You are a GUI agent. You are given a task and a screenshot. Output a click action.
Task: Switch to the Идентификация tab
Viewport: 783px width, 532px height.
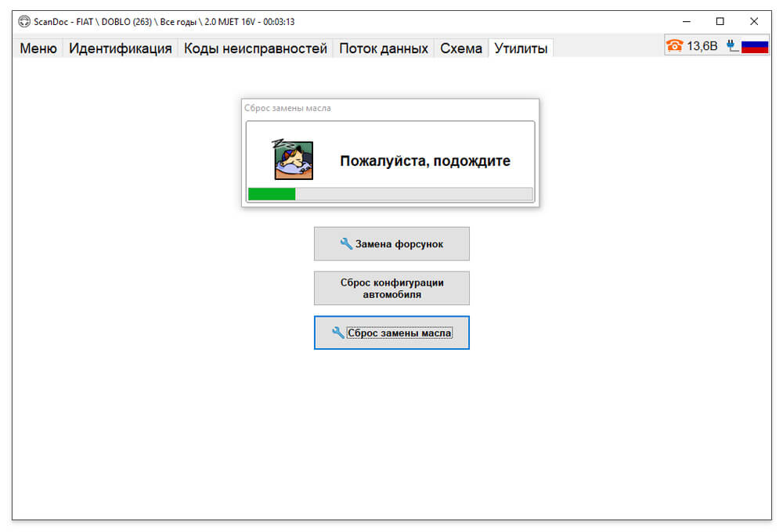tap(121, 49)
